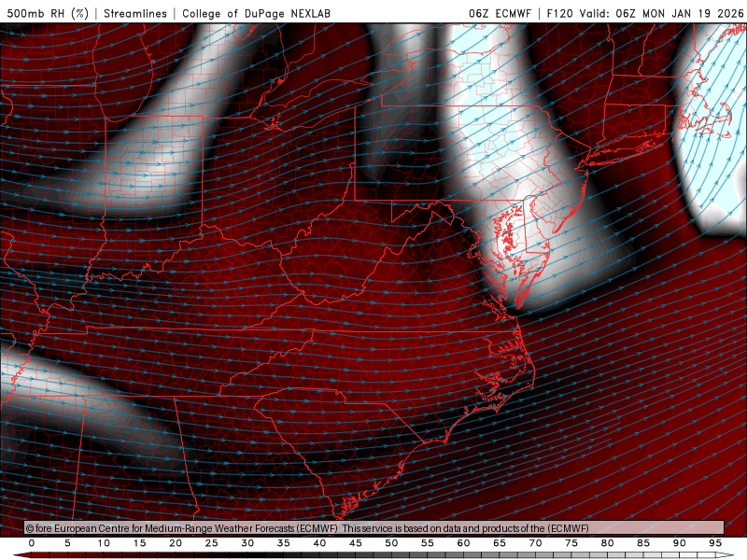Click the '65' value on the RH scale
This screenshot has height=560, width=747.
pyautogui.click(x=500, y=543)
